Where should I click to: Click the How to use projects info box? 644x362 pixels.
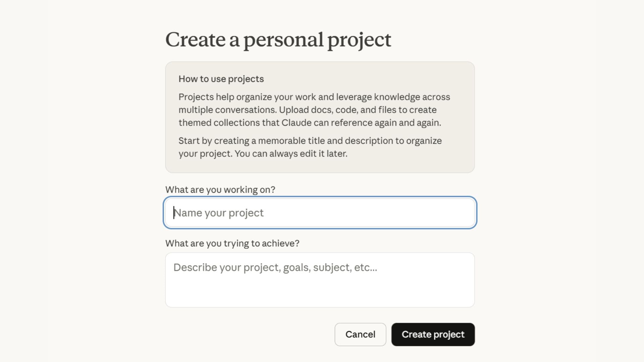point(320,117)
